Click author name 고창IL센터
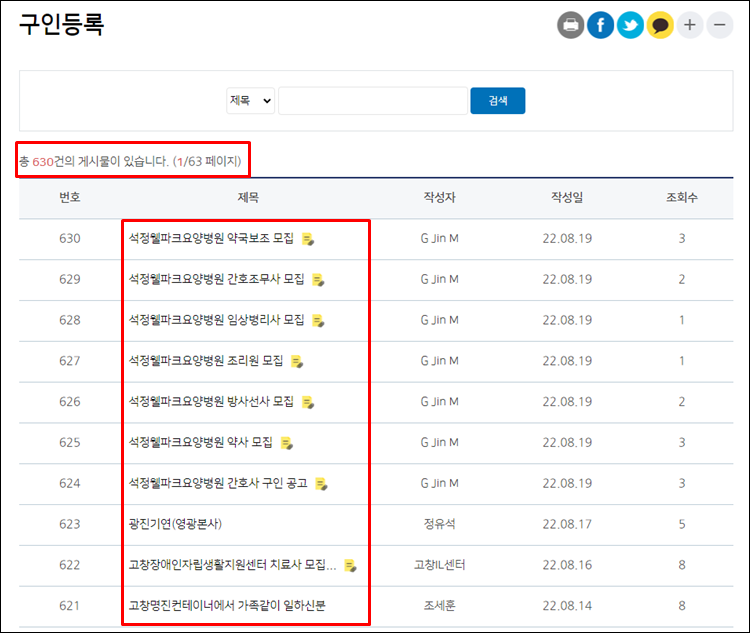Viewport: 750px width, 633px height. coord(440,565)
